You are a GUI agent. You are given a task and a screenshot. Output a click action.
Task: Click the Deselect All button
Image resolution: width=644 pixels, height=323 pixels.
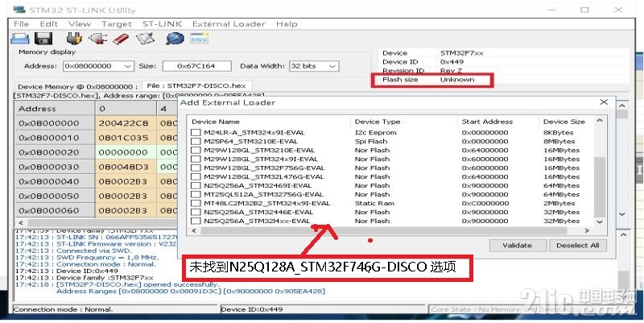(x=577, y=246)
